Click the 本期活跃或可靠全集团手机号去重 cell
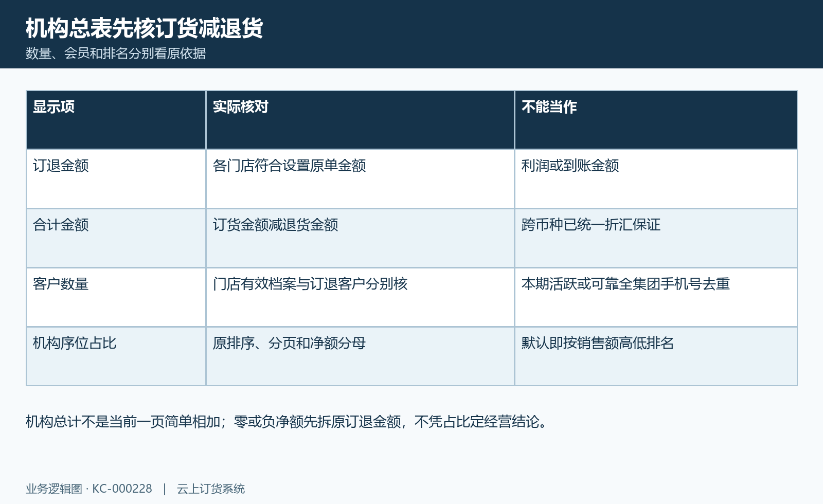This screenshot has width=823, height=504. pos(656,297)
